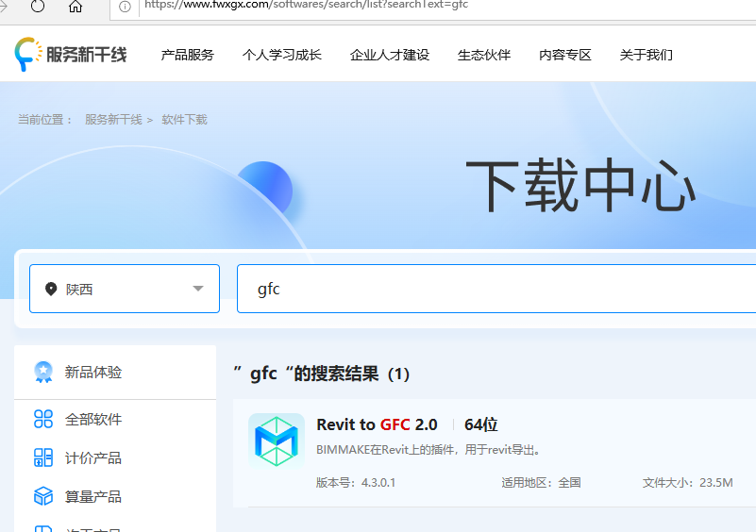Click the 计价产品 calculator icon
The height and width of the screenshot is (532, 756).
point(43,457)
